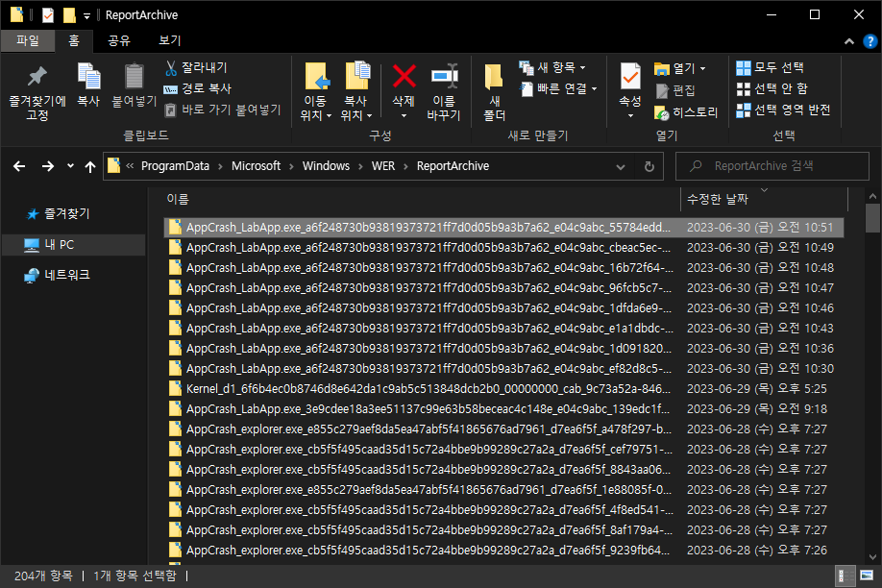
Task: Go forward with the right arrow
Action: coord(48,166)
